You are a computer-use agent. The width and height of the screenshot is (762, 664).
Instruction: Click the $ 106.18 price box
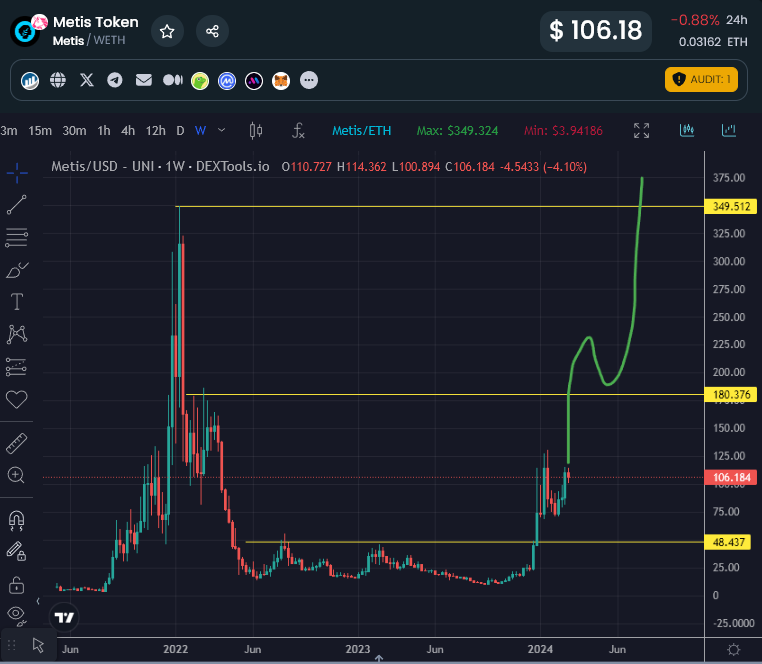[596, 31]
